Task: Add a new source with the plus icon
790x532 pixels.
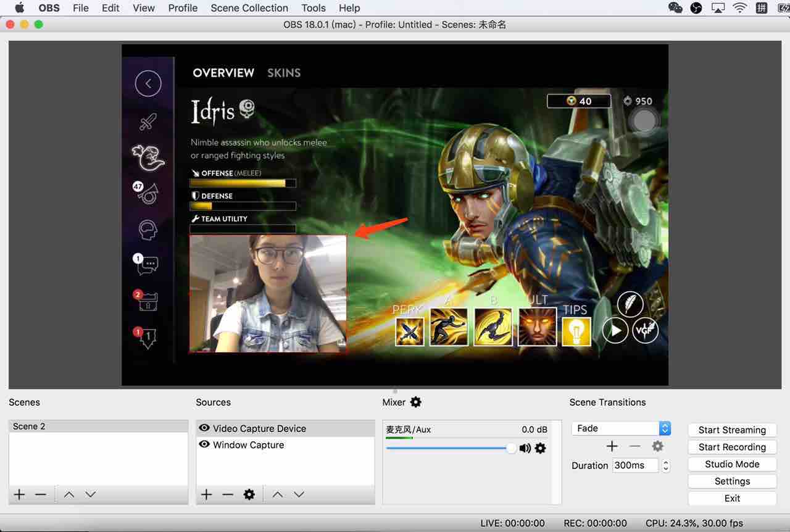Action: coord(206,494)
